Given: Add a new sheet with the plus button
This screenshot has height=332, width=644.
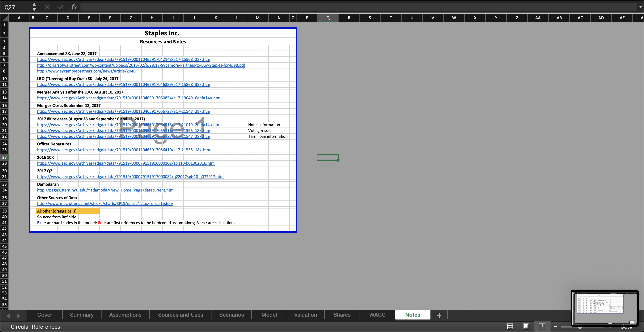Looking at the screenshot, I should click(x=439, y=315).
